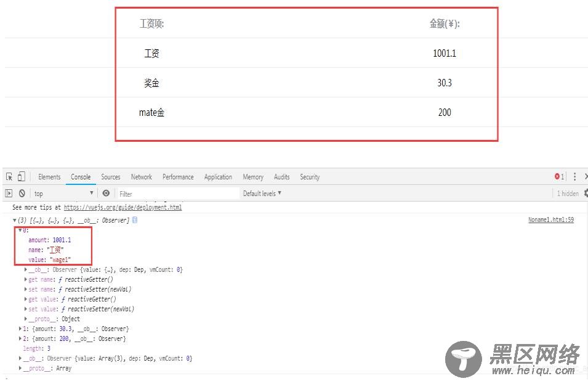588x381 pixels.
Task: Open the vuejs.org deployment guide link
Action: [123, 207]
